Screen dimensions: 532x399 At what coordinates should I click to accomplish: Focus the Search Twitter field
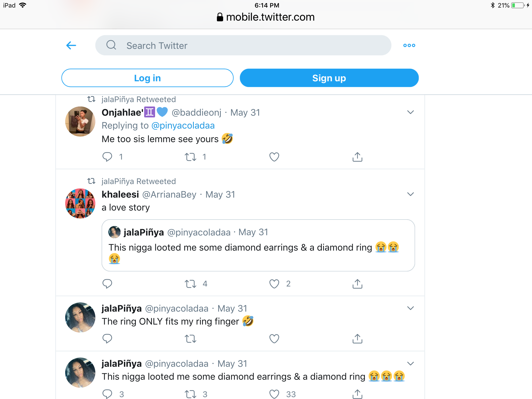[243, 45]
